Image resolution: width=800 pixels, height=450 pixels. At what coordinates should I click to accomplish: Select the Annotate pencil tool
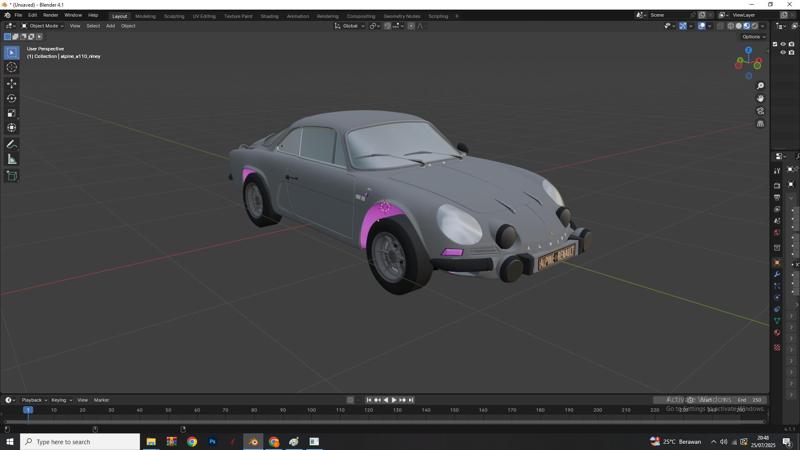pos(12,144)
